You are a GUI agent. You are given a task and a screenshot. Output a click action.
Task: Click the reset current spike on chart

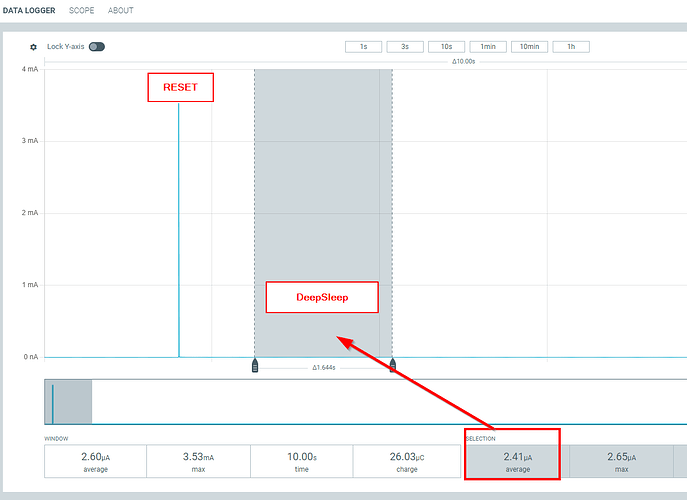[x=179, y=230]
